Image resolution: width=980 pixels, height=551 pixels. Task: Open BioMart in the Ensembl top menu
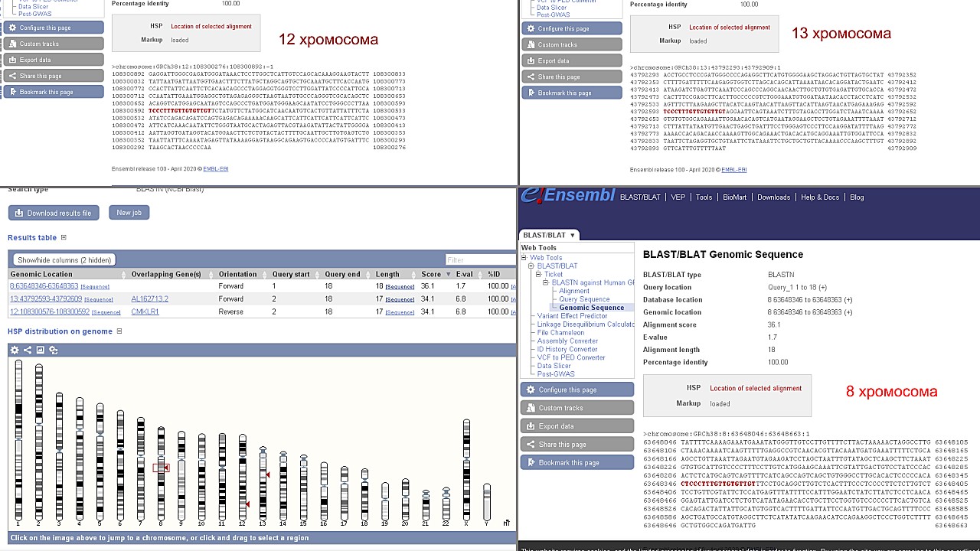coord(734,197)
